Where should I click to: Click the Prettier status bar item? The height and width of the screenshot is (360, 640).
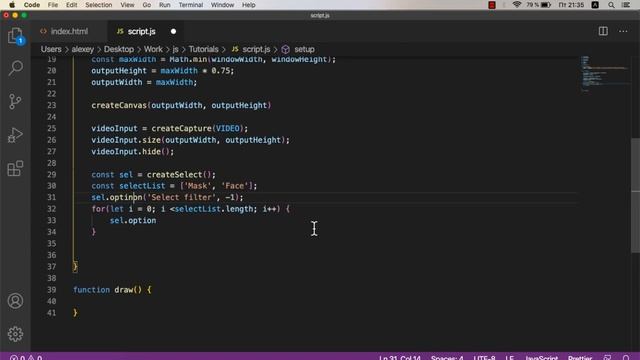(x=580, y=358)
